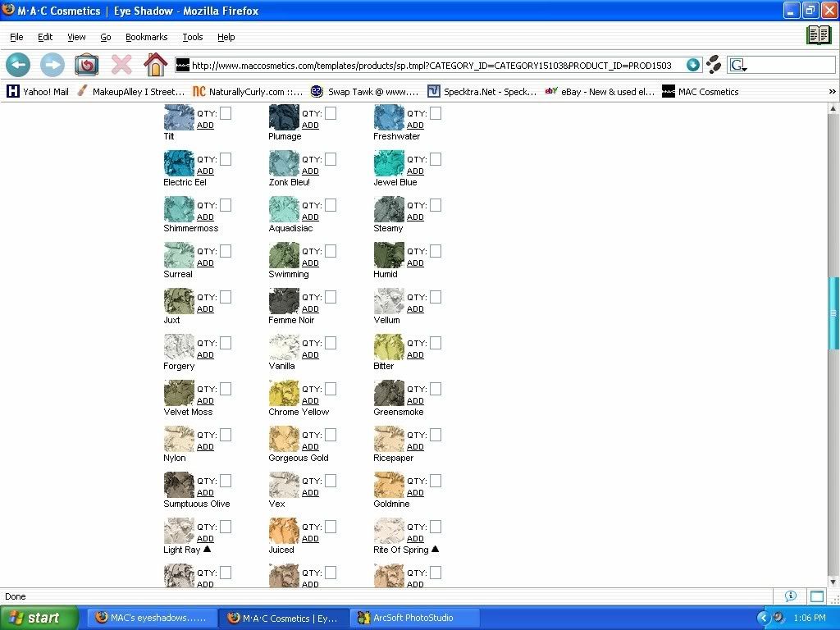Click the status bar window icon
The width and height of the screenshot is (840, 630).
[817, 596]
